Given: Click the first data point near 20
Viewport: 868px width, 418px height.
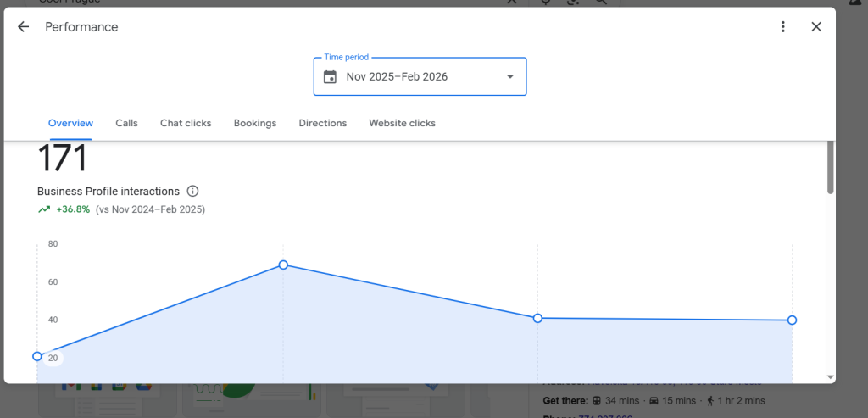Looking at the screenshot, I should coord(37,356).
